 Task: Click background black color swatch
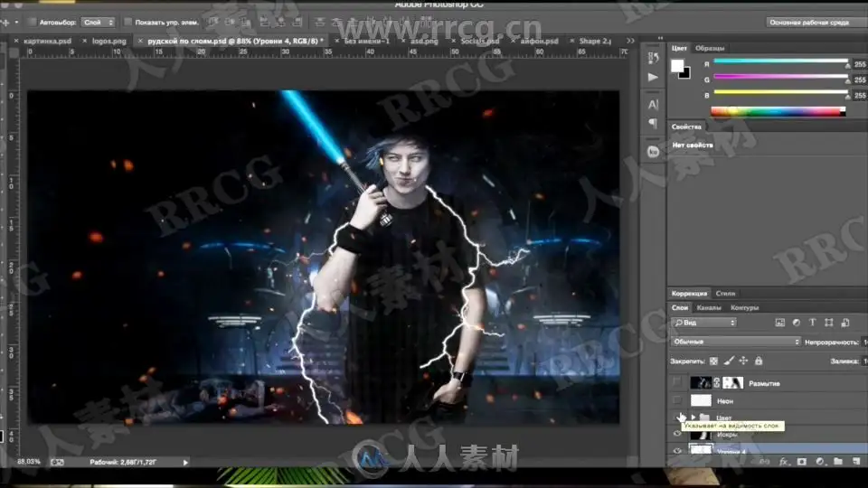[x=686, y=75]
